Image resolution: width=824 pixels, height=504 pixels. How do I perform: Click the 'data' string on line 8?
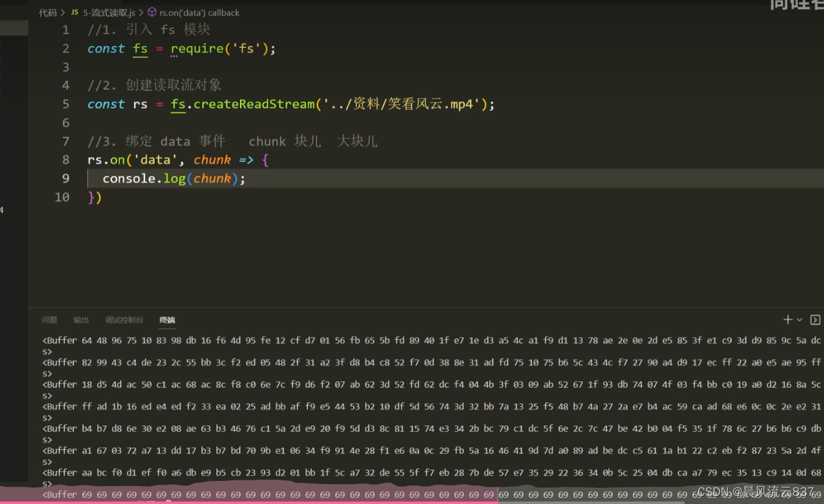tap(156, 160)
